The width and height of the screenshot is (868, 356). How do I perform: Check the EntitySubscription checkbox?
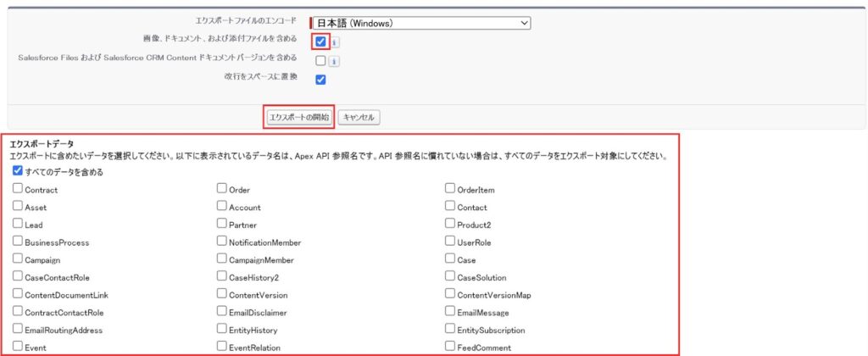click(450, 329)
